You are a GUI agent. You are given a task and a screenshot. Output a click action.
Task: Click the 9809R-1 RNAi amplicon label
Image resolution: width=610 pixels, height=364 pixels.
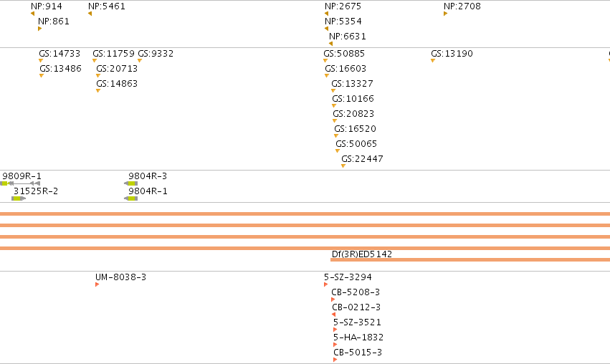[22, 176]
